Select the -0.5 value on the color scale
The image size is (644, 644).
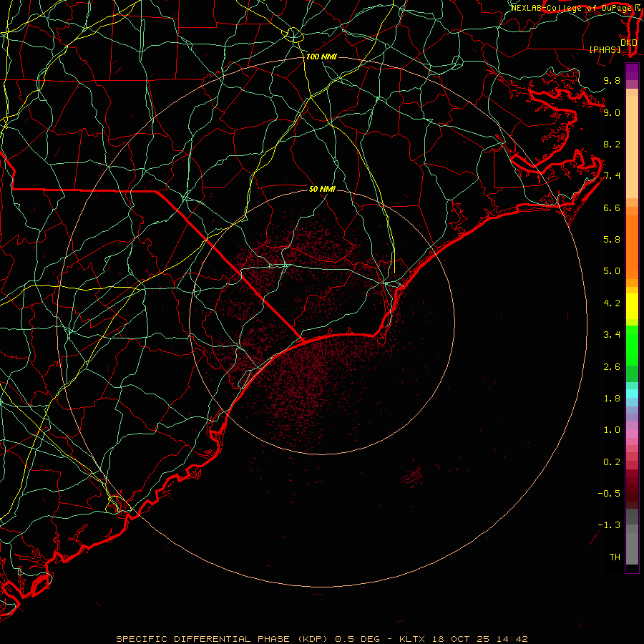point(609,494)
